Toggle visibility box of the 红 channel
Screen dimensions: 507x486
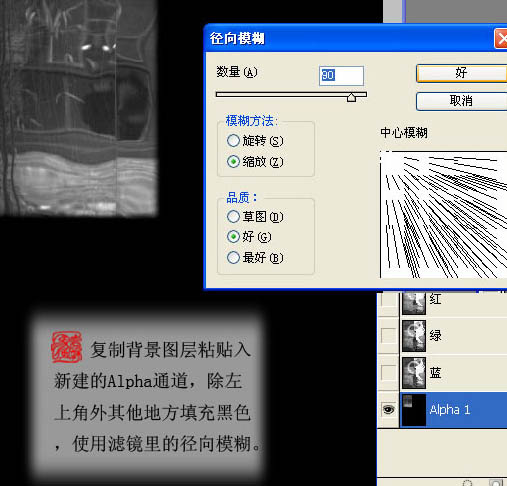(388, 299)
